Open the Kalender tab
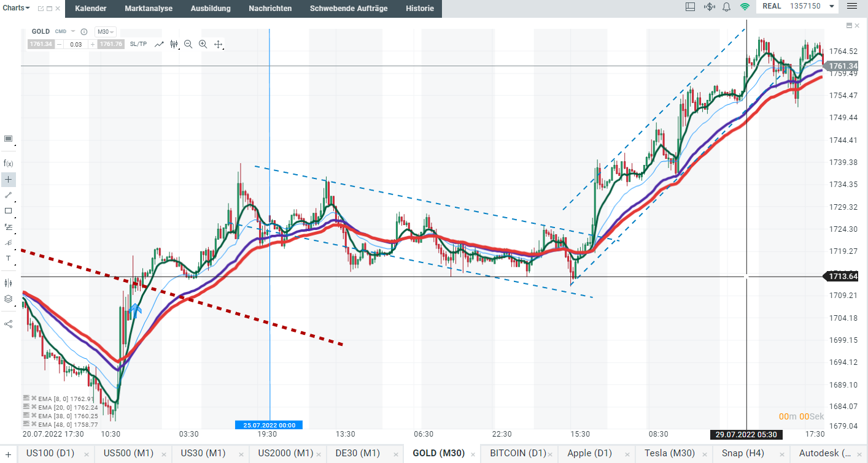The image size is (868, 463). 91,9
